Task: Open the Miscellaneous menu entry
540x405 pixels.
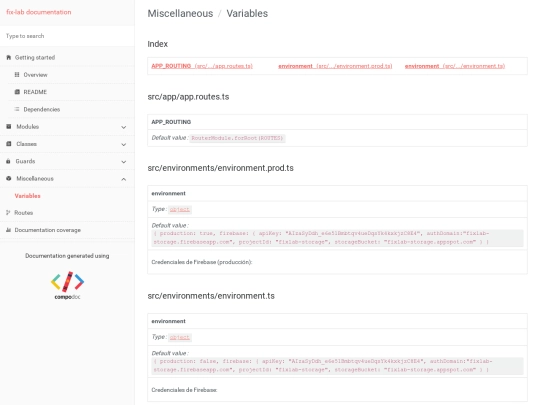Action: [35, 178]
